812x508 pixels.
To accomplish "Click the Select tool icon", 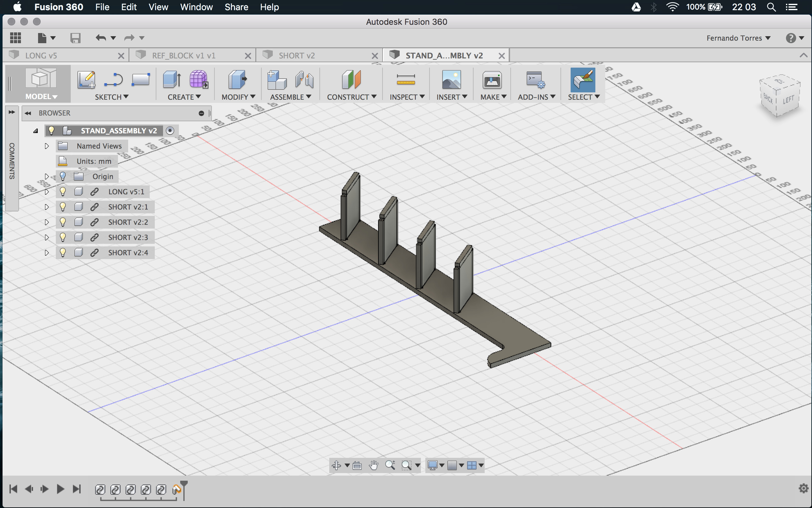I will coord(583,80).
